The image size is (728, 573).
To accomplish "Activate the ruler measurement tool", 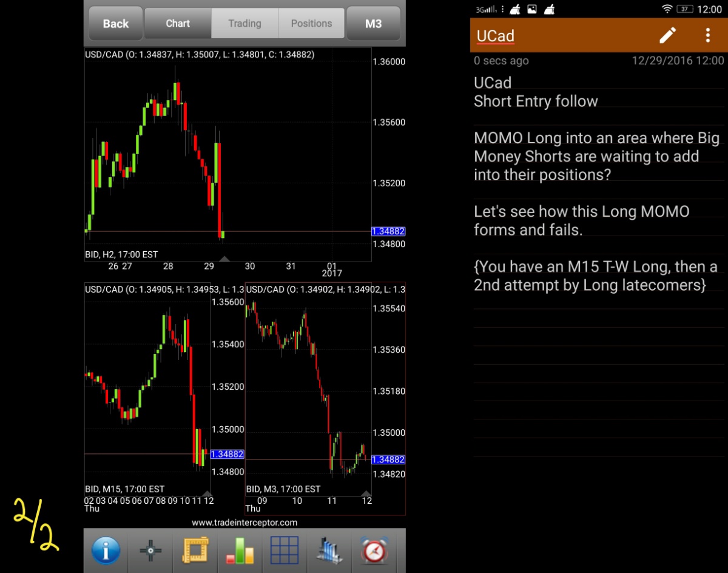I will (195, 550).
